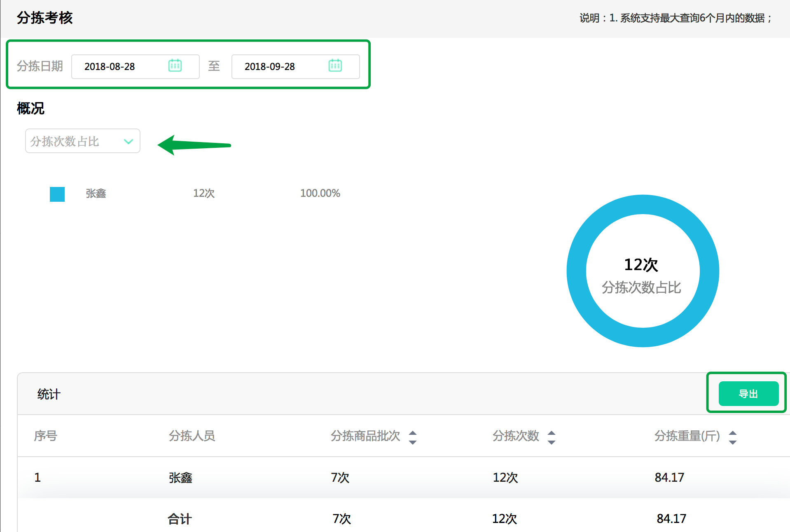Select the 张鑫 legend entry

pyautogui.click(x=96, y=194)
